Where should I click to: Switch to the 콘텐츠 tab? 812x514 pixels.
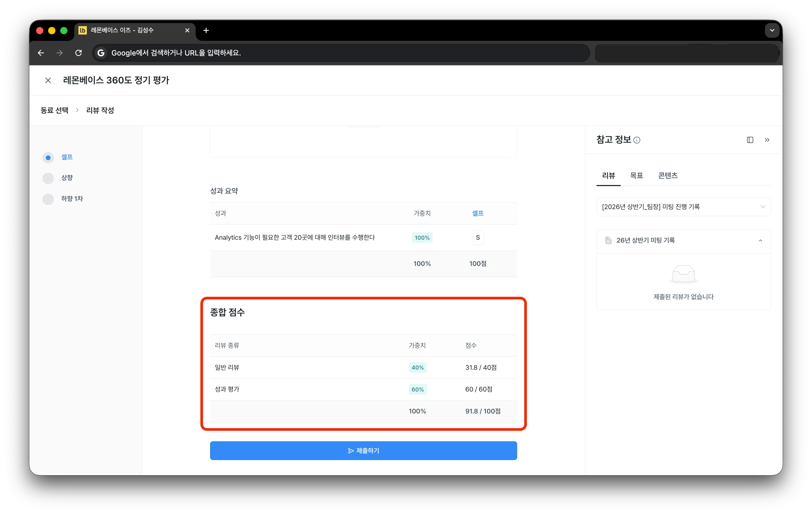point(668,175)
